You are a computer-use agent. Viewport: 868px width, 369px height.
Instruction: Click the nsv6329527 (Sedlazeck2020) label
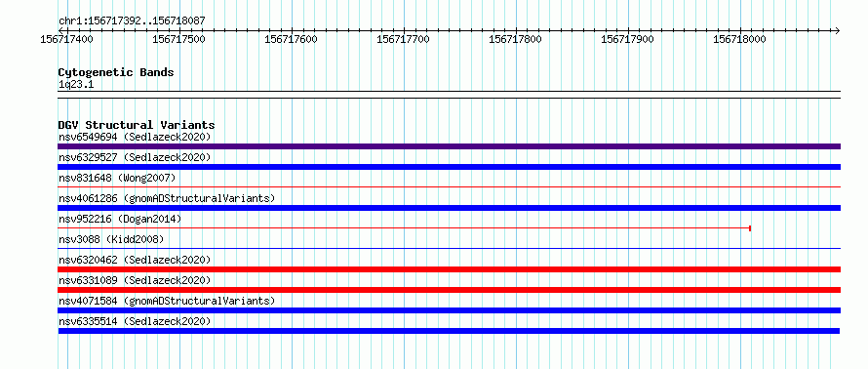135,157
